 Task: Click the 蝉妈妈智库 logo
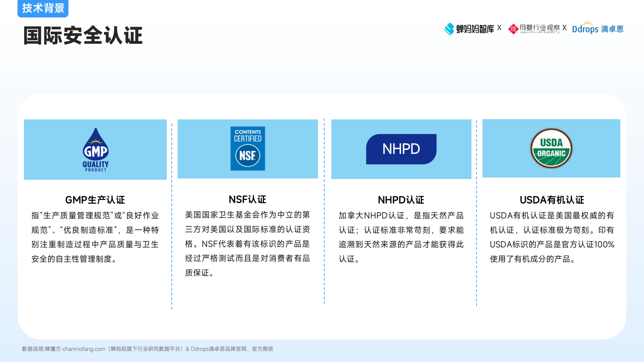point(469,29)
